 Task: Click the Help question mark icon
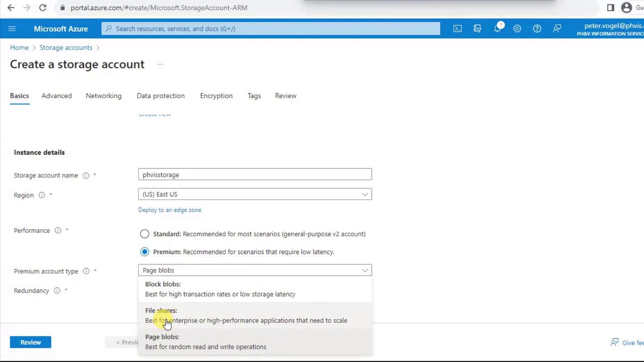(537, 29)
